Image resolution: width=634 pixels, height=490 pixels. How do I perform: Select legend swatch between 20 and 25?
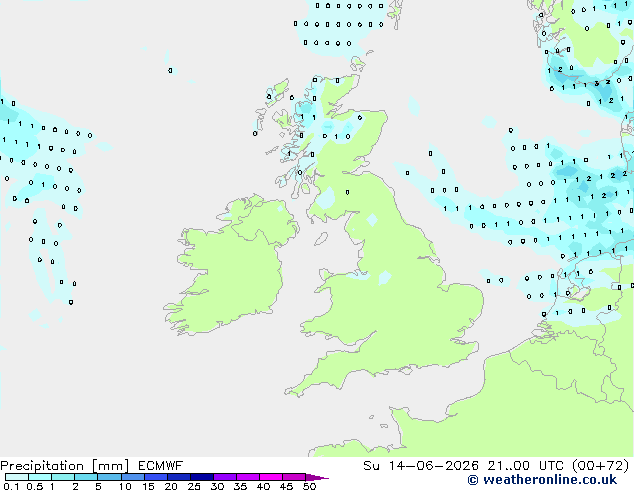(179, 477)
